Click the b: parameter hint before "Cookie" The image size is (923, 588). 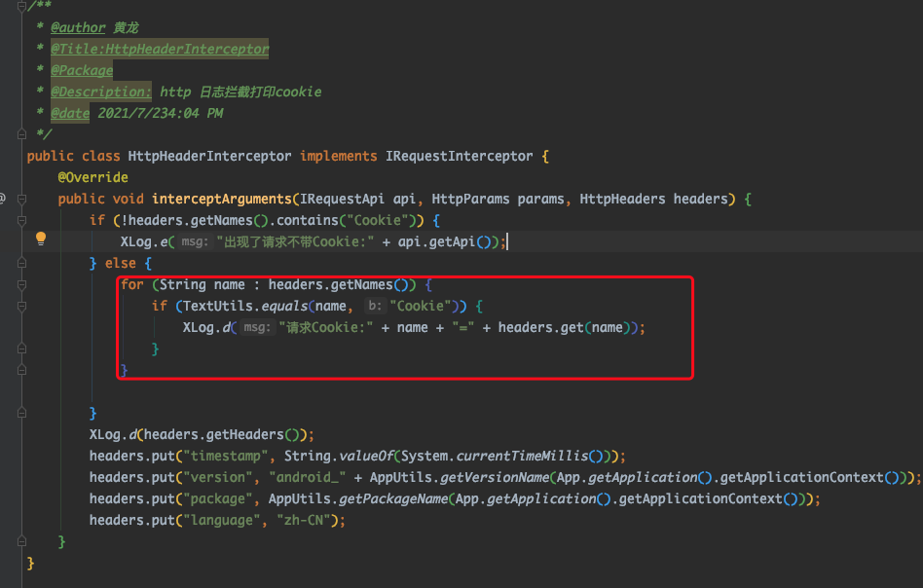click(375, 306)
